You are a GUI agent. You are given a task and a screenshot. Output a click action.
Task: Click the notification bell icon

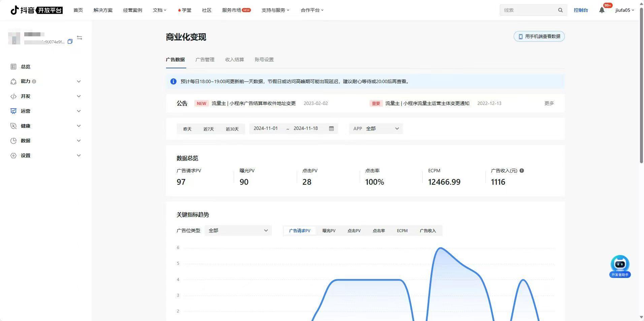(x=602, y=10)
